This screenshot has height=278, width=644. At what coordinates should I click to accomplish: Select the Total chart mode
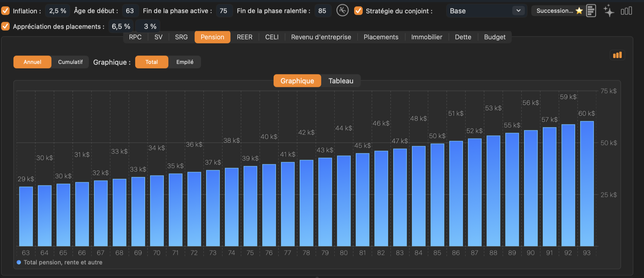click(151, 62)
